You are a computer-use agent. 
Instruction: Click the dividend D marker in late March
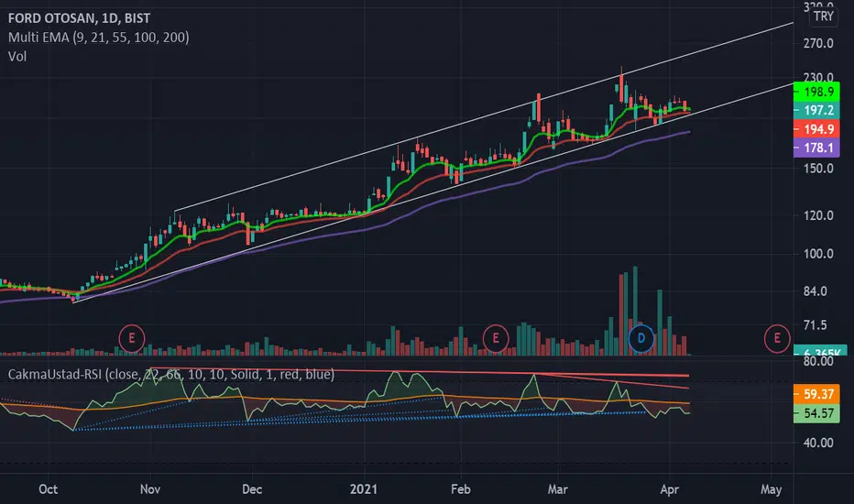(x=641, y=338)
